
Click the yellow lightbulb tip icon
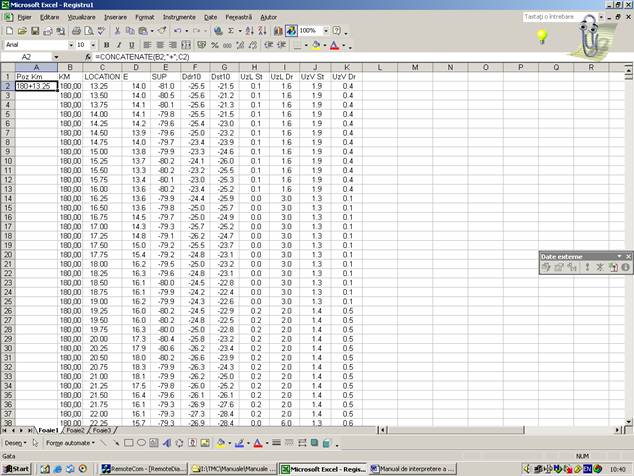543,37
